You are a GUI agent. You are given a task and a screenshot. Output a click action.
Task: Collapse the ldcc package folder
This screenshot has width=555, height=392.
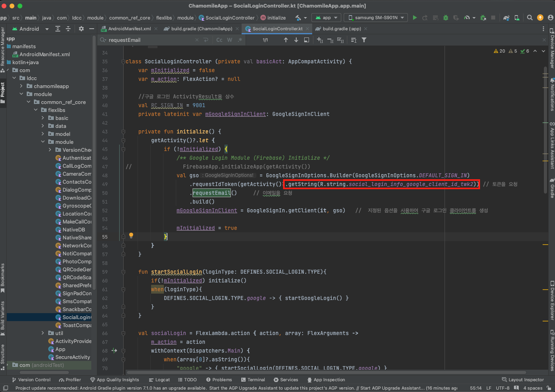point(14,78)
